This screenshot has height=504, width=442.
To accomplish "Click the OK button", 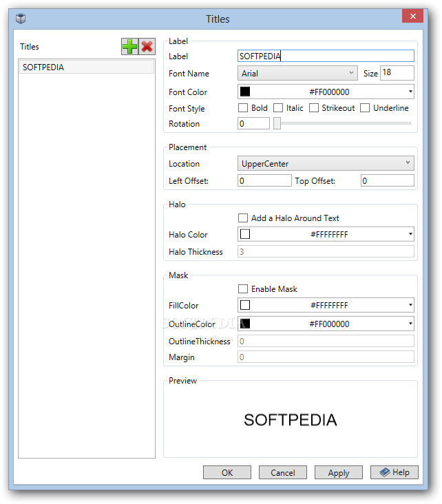I will (227, 472).
